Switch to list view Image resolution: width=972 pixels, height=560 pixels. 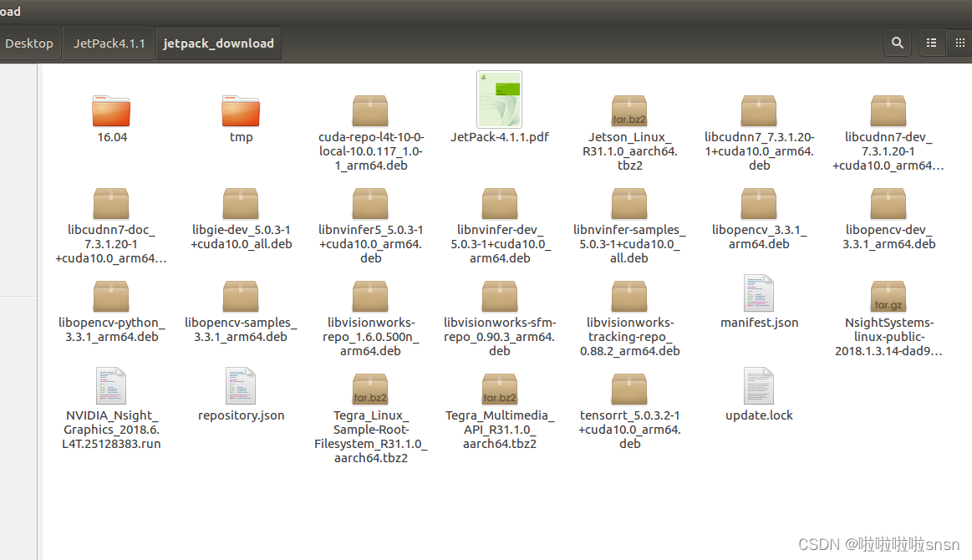pos(931,43)
